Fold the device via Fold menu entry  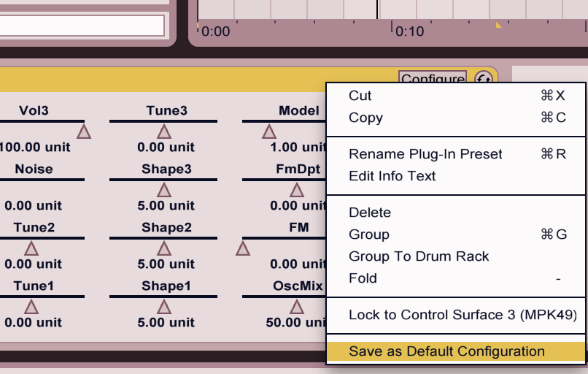coord(363,278)
